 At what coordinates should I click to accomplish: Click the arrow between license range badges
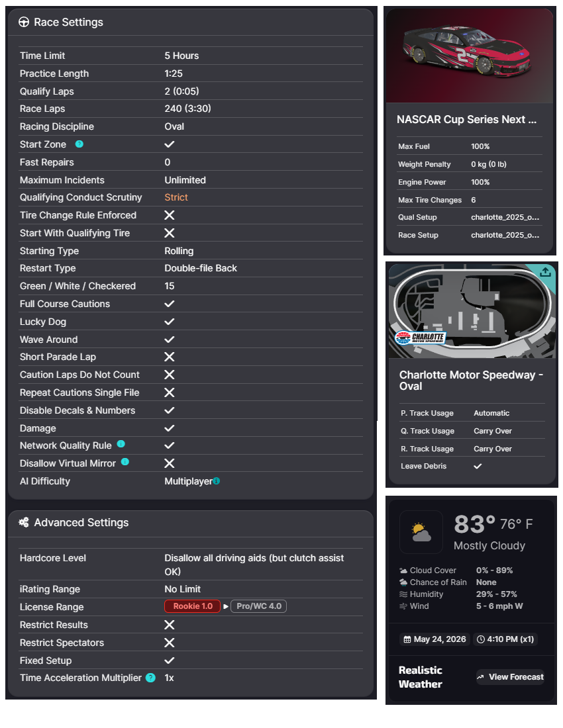click(226, 606)
